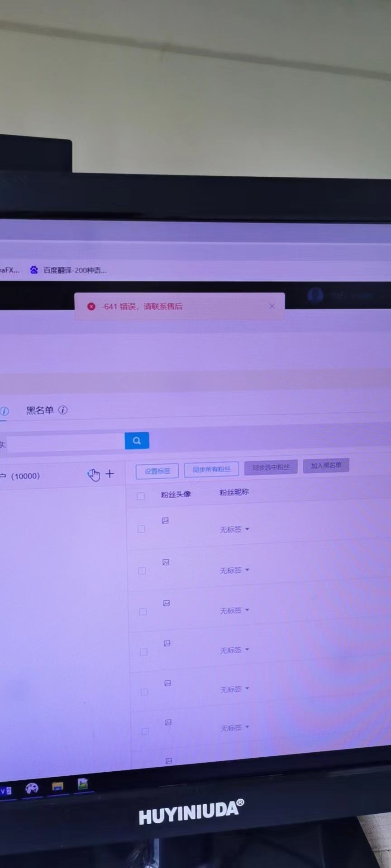
Task: Open the picture editor icon on taskbar
Action: pyautogui.click(x=82, y=784)
